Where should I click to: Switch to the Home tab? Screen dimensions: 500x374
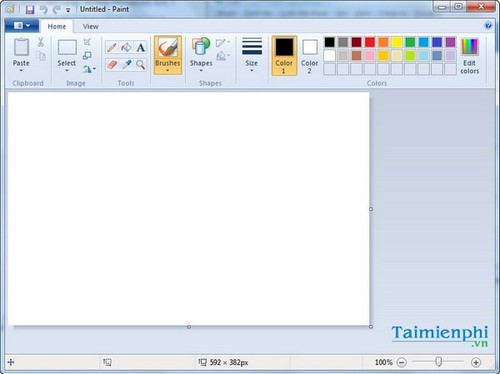click(x=57, y=26)
